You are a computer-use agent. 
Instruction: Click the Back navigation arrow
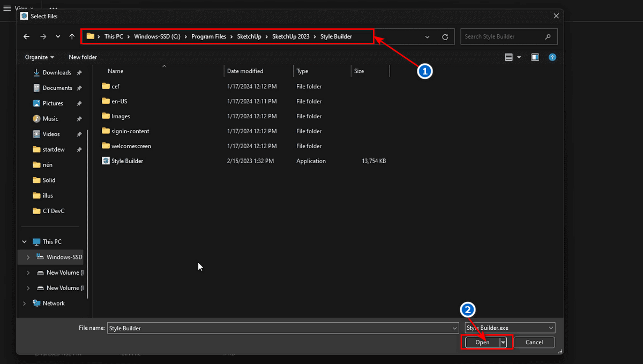point(26,37)
